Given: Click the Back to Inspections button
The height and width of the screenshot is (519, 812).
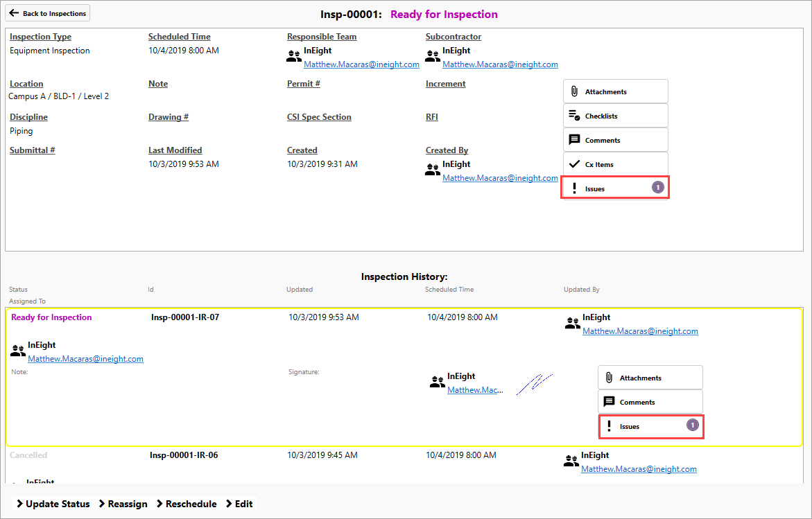Looking at the screenshot, I should pos(47,13).
